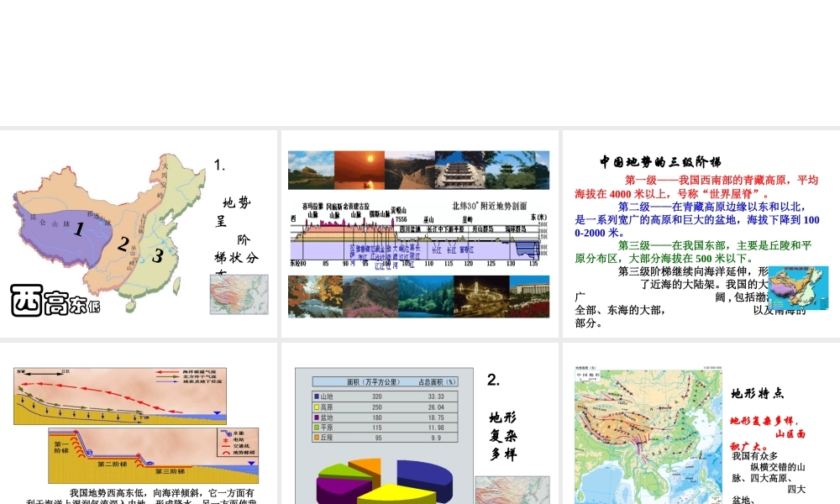Screen dimensions: 840x504
Task: Open the slide with airflow and staircase diagrams
Action: point(139,423)
